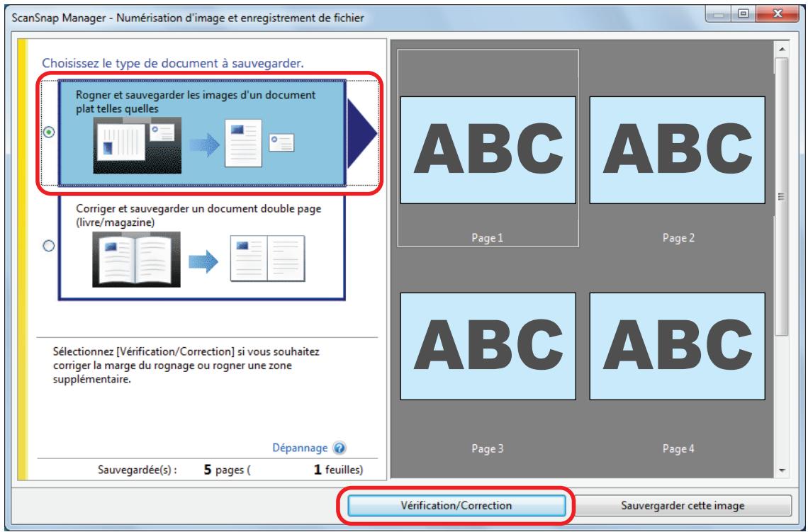Image resolution: width=808 pixels, height=532 pixels.
Task: Click the '1 feuilles)' count text
Action: [x=339, y=470]
